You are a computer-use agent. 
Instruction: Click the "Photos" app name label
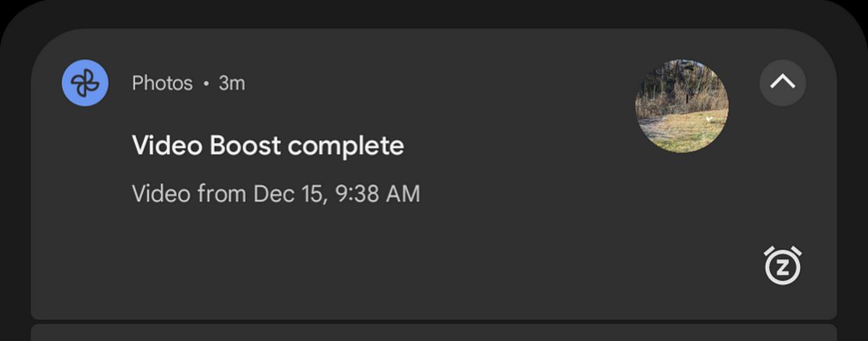coord(162,84)
